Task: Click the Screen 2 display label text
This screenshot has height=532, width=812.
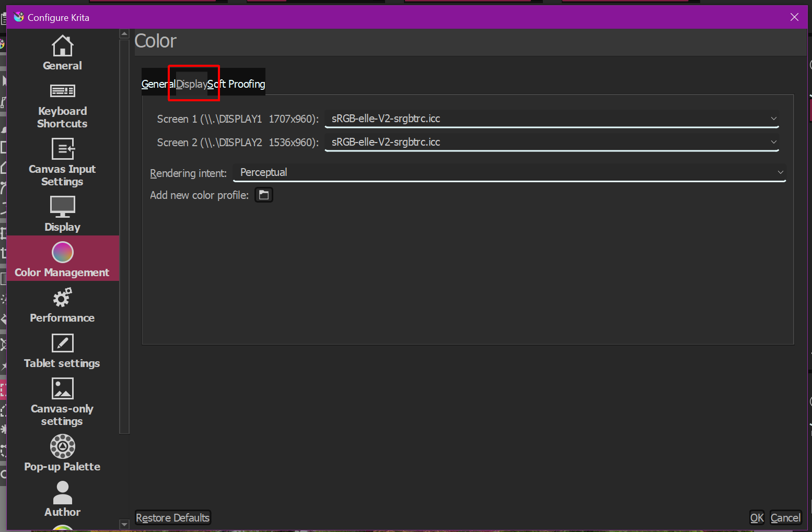Action: tap(238, 143)
